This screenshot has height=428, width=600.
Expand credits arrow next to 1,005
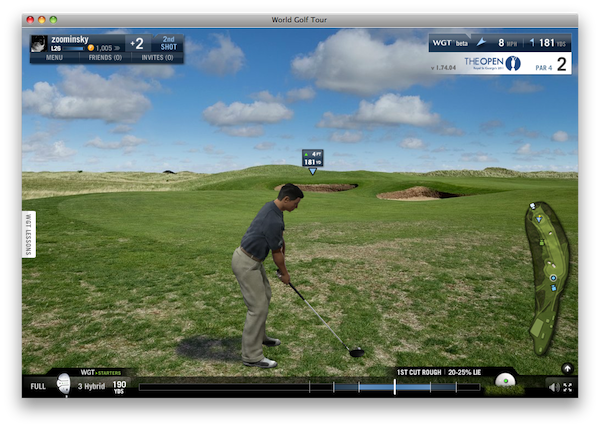pos(117,48)
